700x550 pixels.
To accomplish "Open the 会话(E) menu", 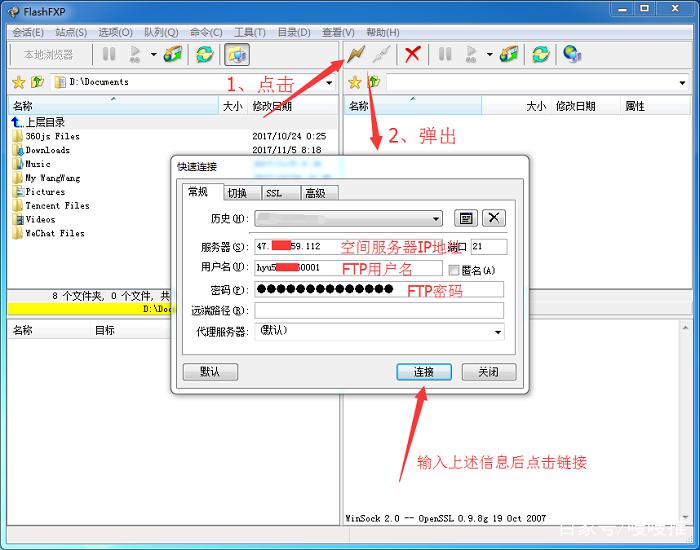I will 28,32.
